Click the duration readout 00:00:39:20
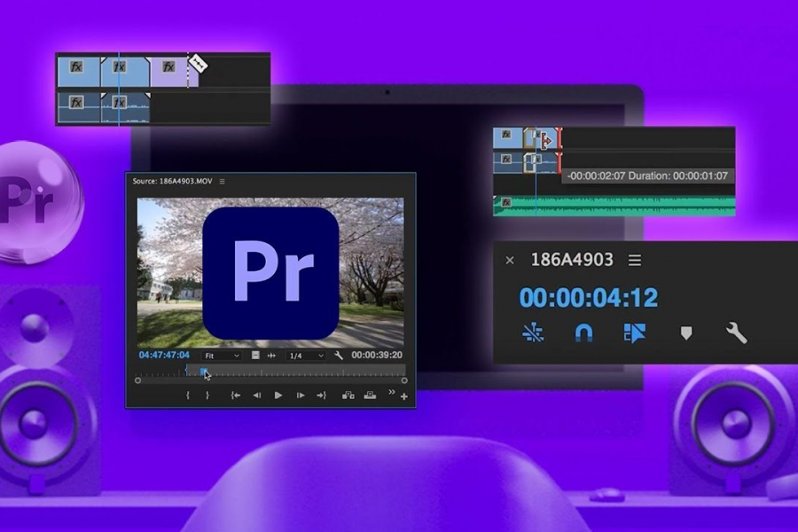The image size is (798, 532). pyautogui.click(x=377, y=355)
